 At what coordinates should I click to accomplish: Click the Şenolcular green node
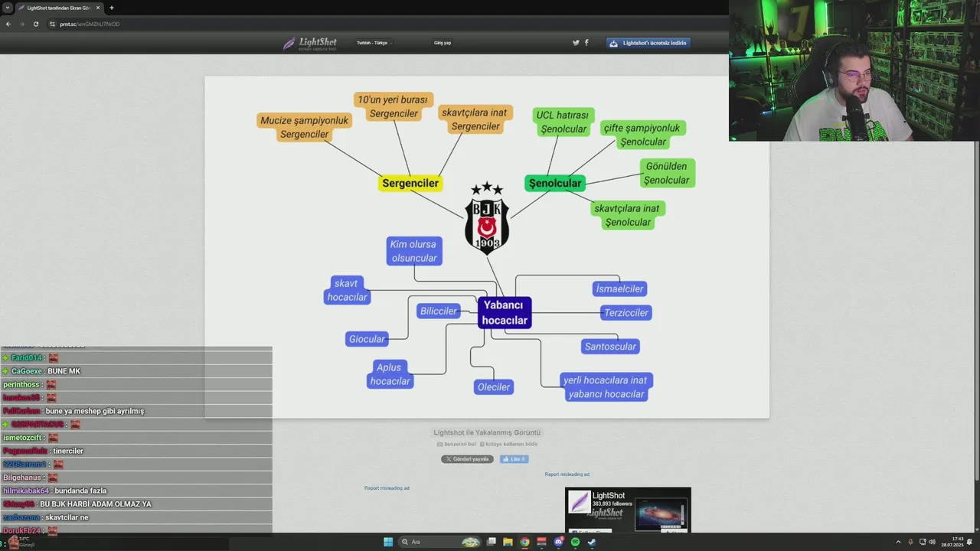click(555, 183)
